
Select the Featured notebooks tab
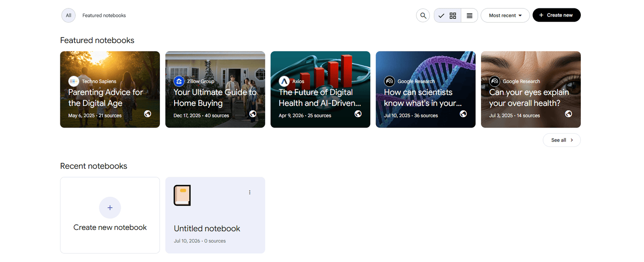(104, 15)
